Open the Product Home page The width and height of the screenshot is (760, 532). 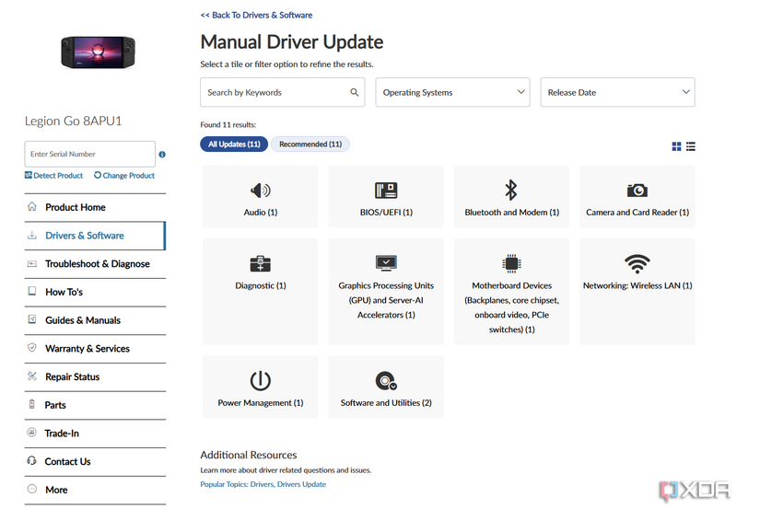pyautogui.click(x=95, y=207)
